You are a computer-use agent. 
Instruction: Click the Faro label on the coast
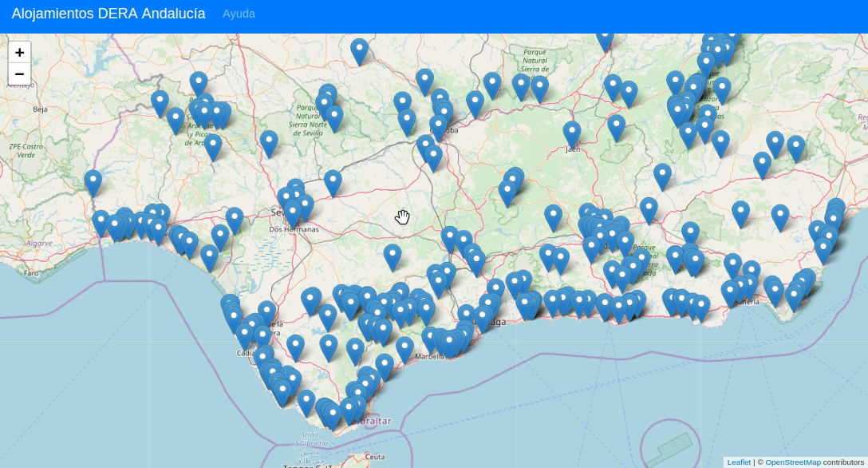pos(31,273)
